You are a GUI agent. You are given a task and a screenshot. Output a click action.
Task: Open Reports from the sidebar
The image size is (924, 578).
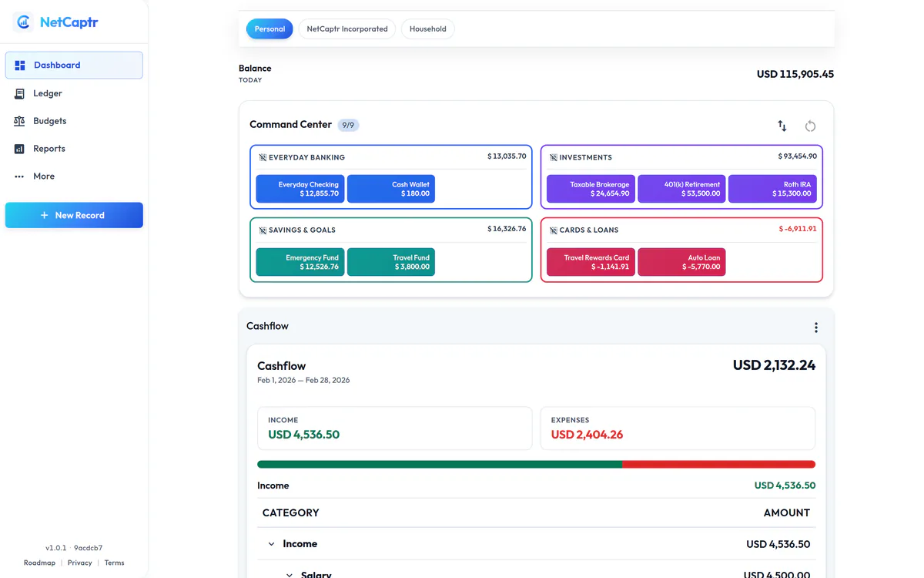(x=74, y=149)
